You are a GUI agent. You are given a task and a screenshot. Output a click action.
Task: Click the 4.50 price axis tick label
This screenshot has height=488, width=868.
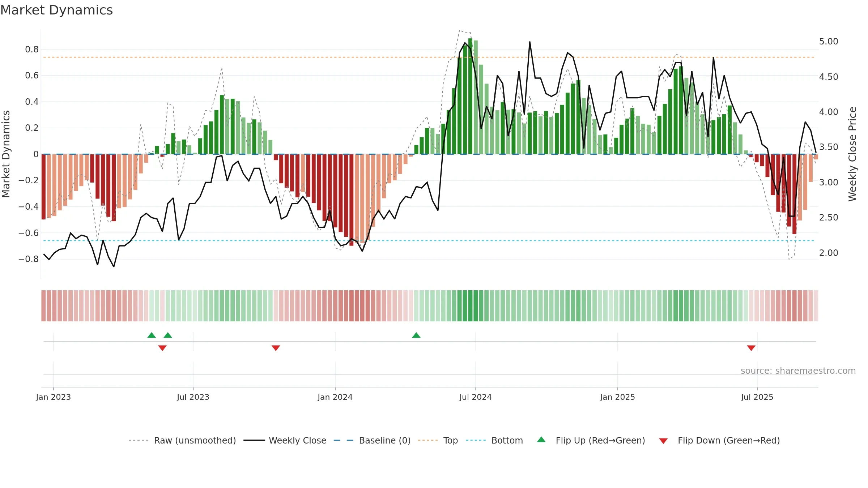click(829, 77)
